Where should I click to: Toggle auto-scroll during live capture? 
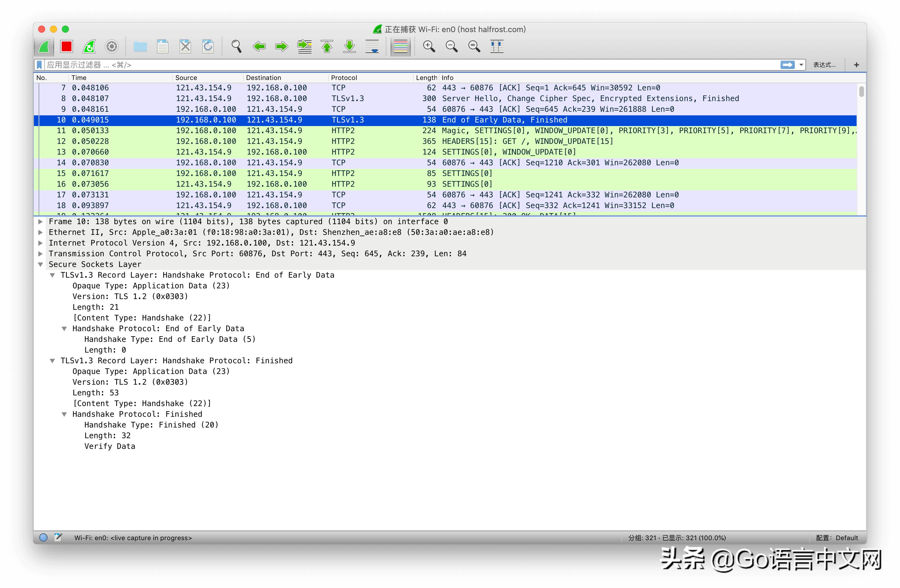tap(372, 46)
